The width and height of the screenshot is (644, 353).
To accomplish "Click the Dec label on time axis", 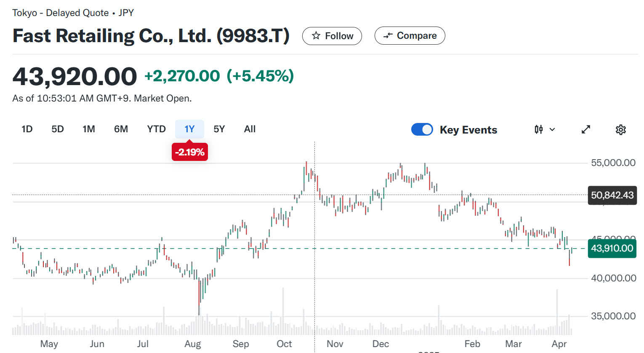I will click(x=381, y=344).
